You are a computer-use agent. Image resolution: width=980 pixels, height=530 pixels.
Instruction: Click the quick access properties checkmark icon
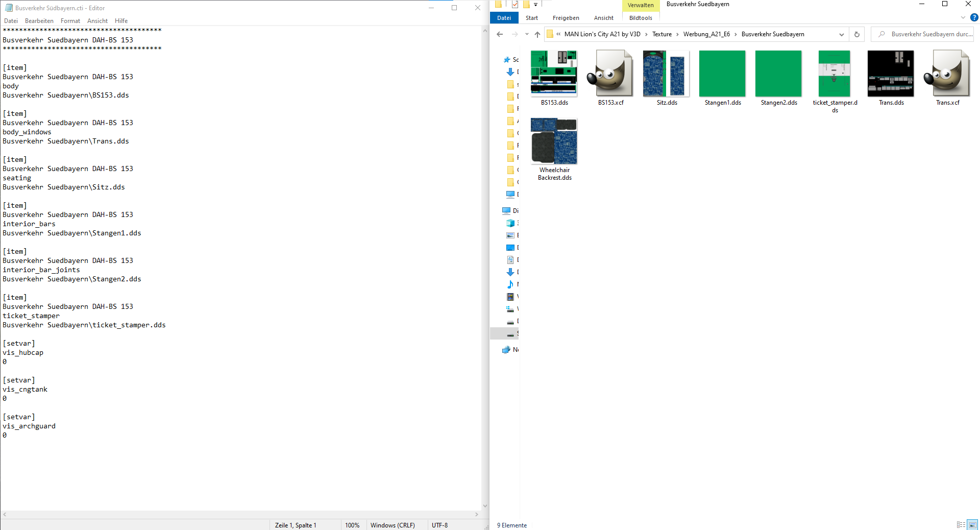click(x=515, y=5)
